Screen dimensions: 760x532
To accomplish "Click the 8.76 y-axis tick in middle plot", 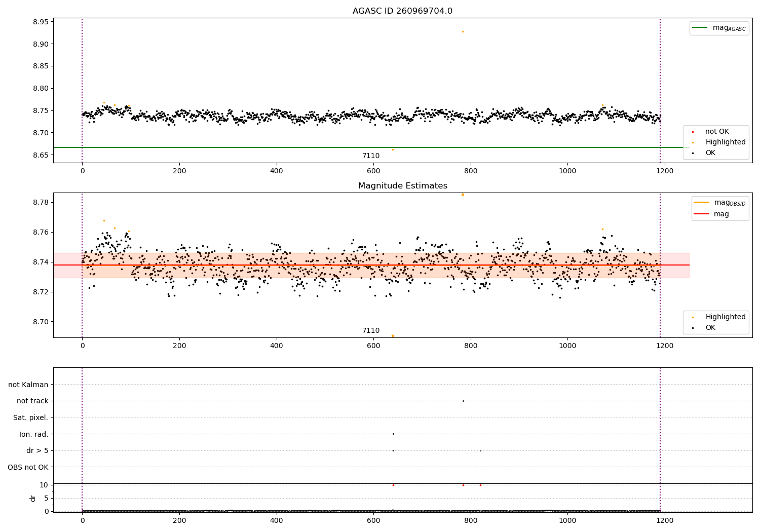I will click(41, 233).
